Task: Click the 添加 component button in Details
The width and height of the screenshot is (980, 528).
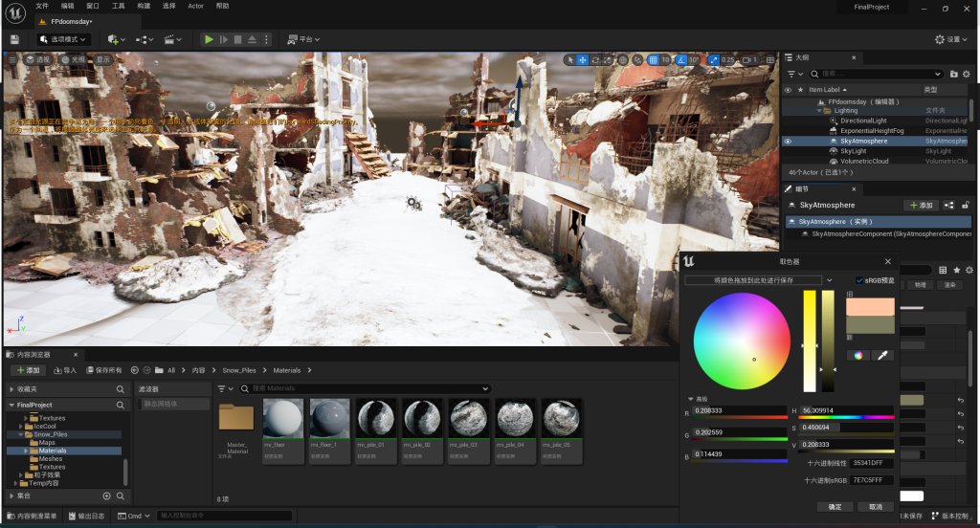Action: click(922, 205)
